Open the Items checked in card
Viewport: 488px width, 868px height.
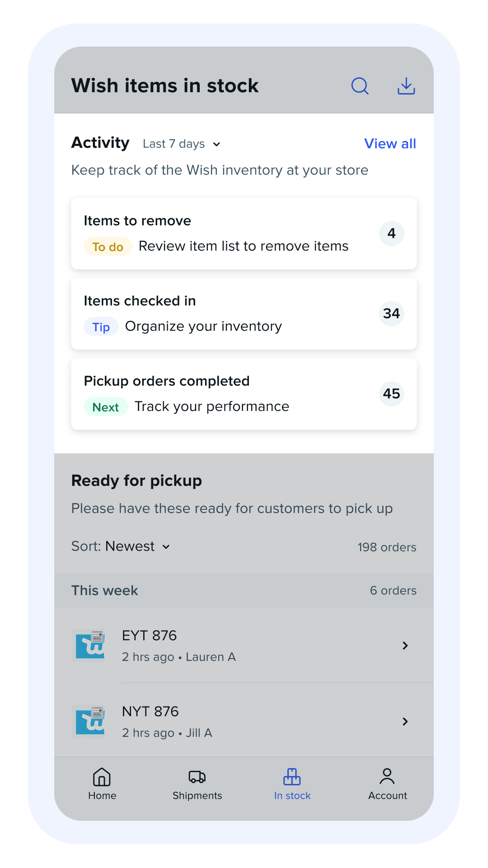click(x=244, y=314)
